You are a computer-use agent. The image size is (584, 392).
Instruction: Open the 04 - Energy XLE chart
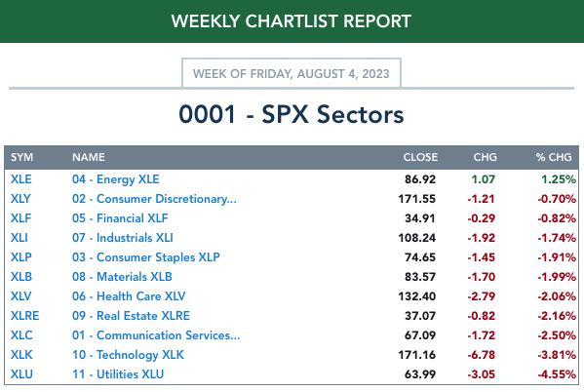pos(115,179)
